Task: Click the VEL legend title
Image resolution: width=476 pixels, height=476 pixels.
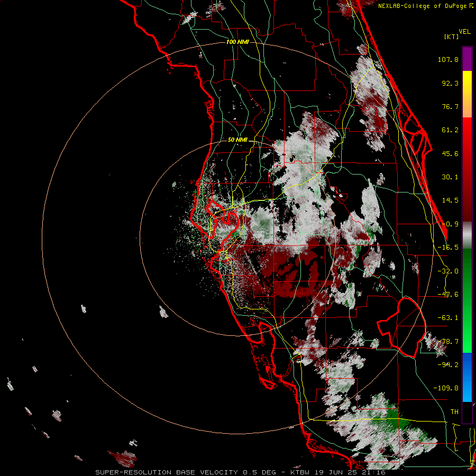Action: point(464,32)
